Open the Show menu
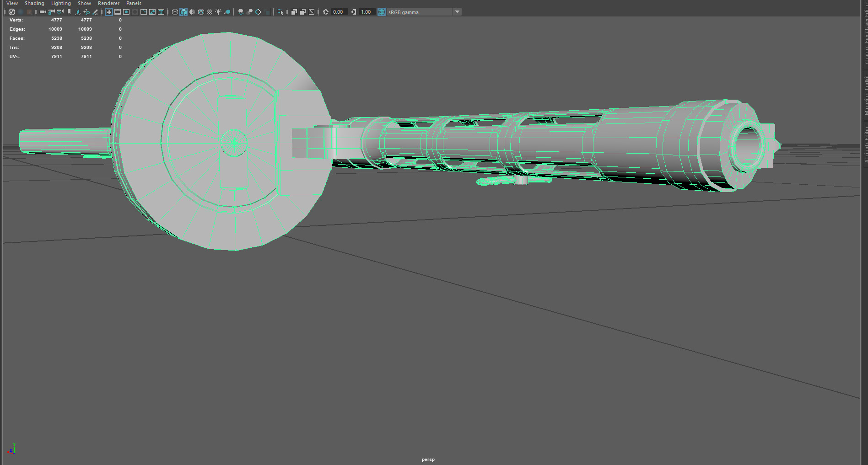Image resolution: width=868 pixels, height=465 pixels. point(84,3)
